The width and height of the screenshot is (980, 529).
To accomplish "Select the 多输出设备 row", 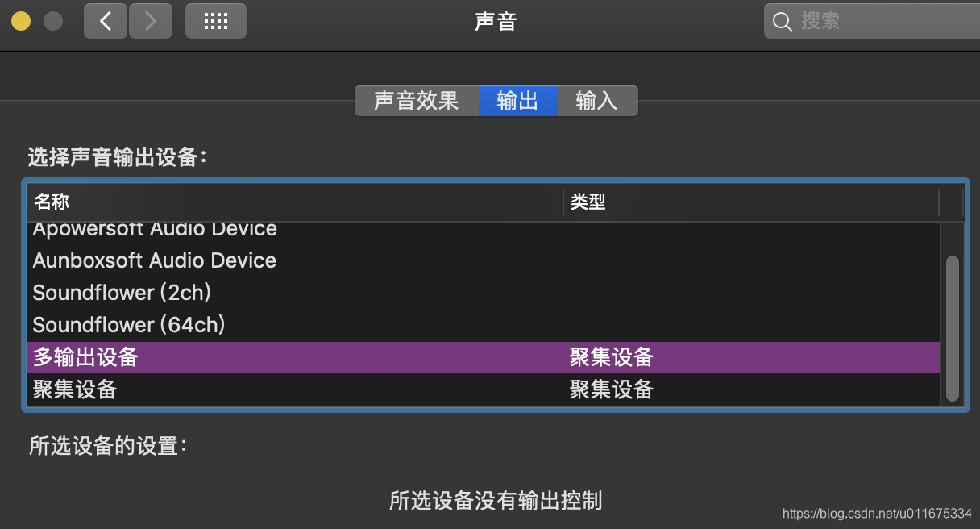I will coord(85,357).
